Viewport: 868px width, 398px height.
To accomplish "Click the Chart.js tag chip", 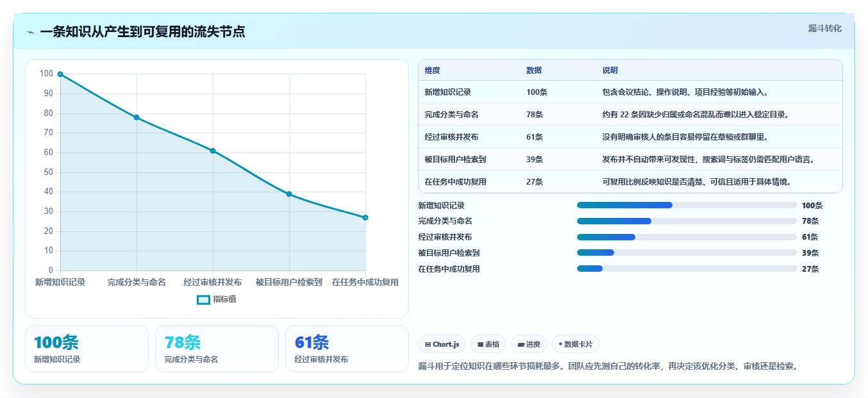I will 442,344.
